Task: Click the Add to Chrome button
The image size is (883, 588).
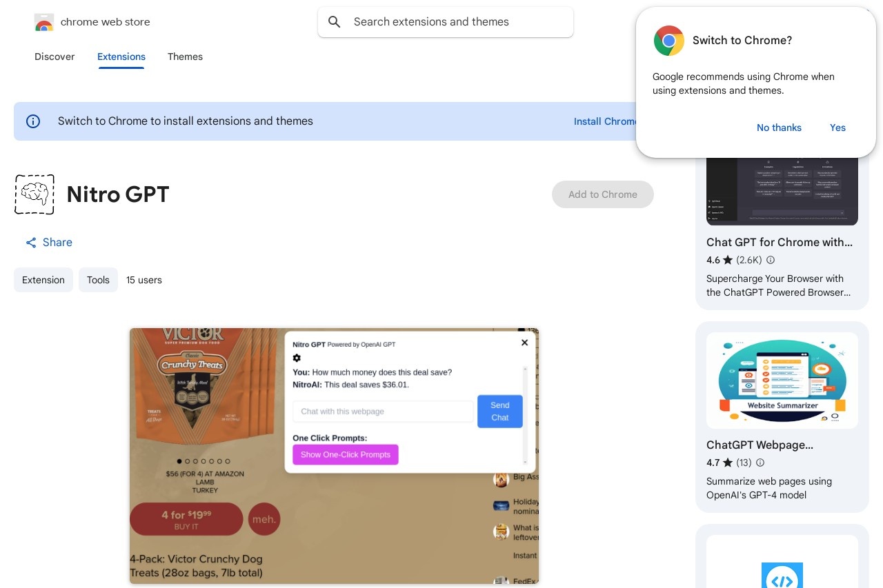Action: (603, 194)
